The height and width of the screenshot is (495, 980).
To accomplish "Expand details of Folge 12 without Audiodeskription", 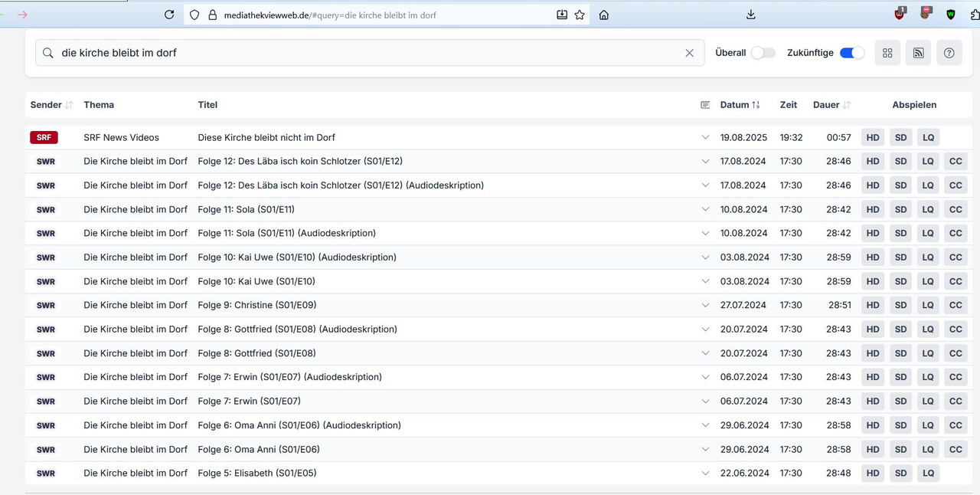I will click(705, 162).
